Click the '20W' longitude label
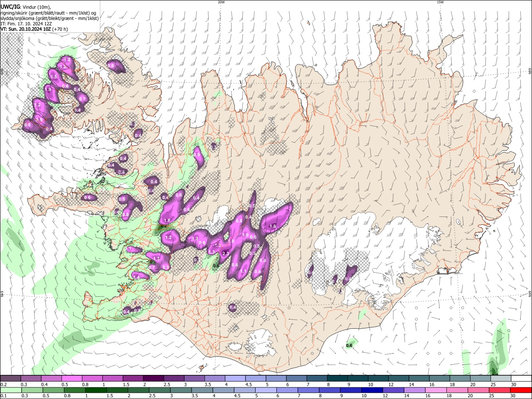This screenshot has width=532, height=399. tap(221, 2)
